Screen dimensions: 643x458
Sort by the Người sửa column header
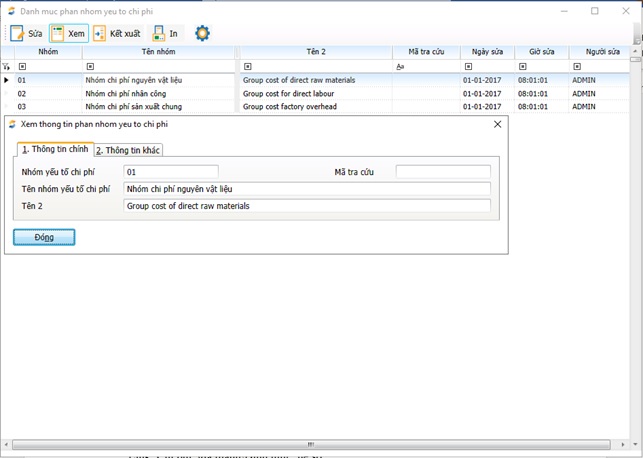(x=602, y=52)
